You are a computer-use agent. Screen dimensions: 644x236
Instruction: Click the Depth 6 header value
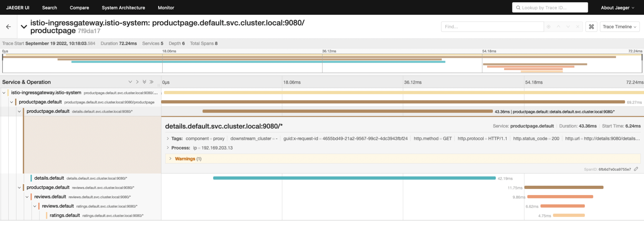click(183, 43)
